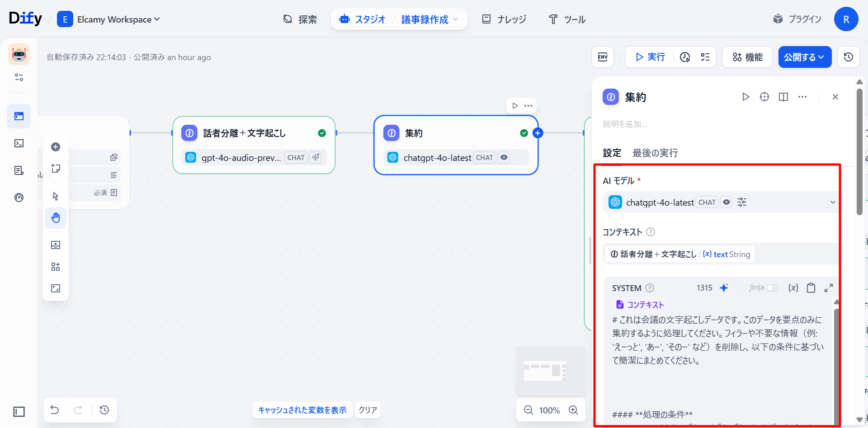This screenshot has width=868, height=428.
Task: Expand SYSTEM prompt editor to fullscreen
Action: click(x=828, y=288)
